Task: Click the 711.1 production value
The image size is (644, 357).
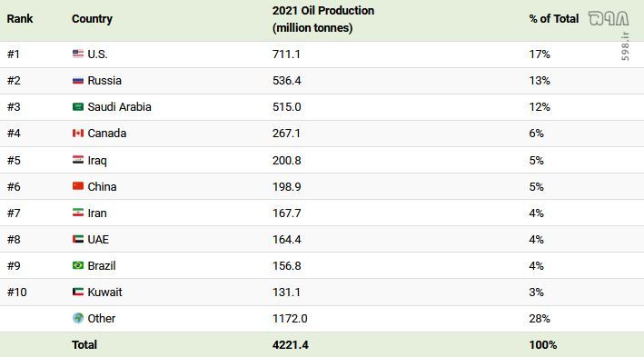Action: [286, 55]
